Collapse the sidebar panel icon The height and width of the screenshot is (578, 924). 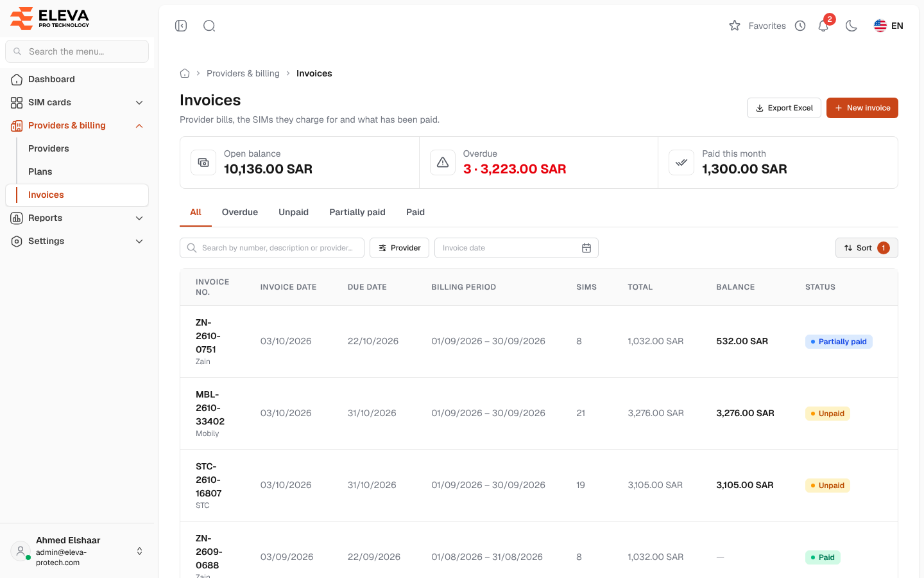[x=181, y=26]
